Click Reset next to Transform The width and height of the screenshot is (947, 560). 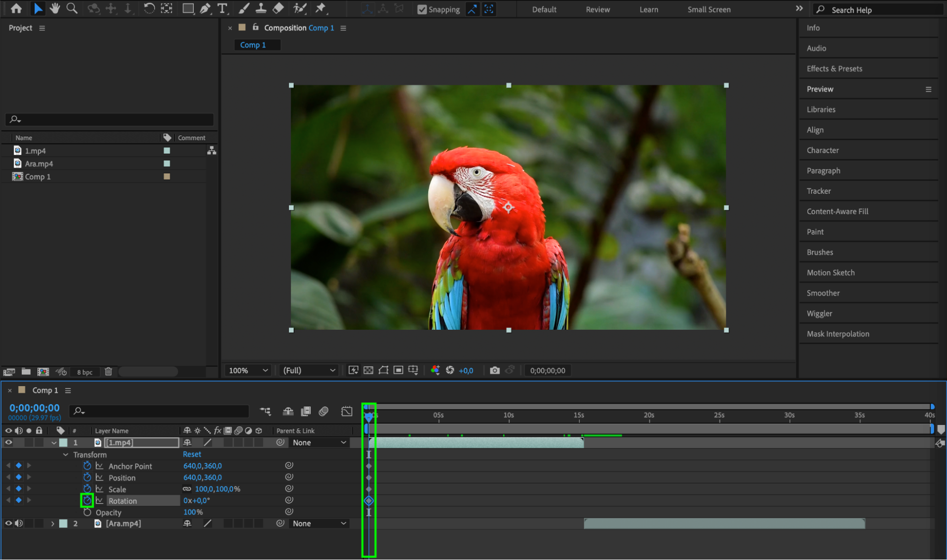[192, 454]
